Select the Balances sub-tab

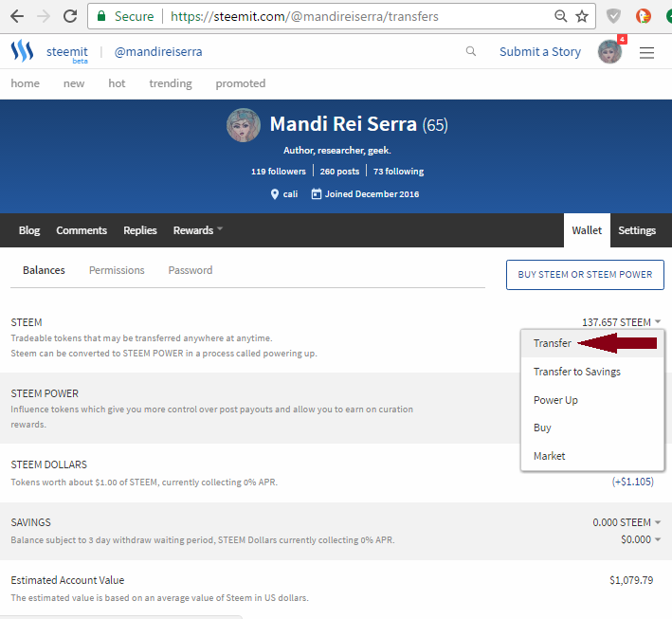pyautogui.click(x=44, y=270)
